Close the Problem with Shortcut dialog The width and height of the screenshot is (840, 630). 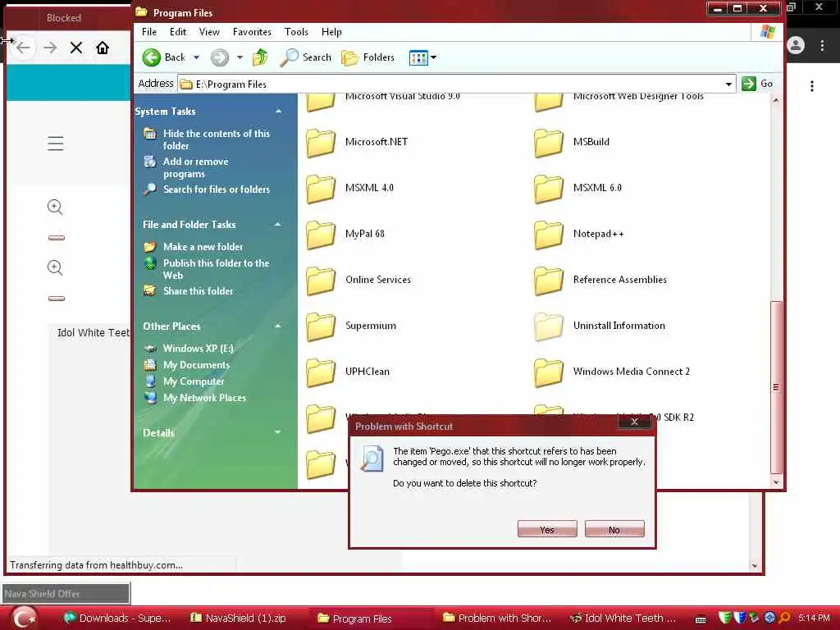tap(634, 422)
